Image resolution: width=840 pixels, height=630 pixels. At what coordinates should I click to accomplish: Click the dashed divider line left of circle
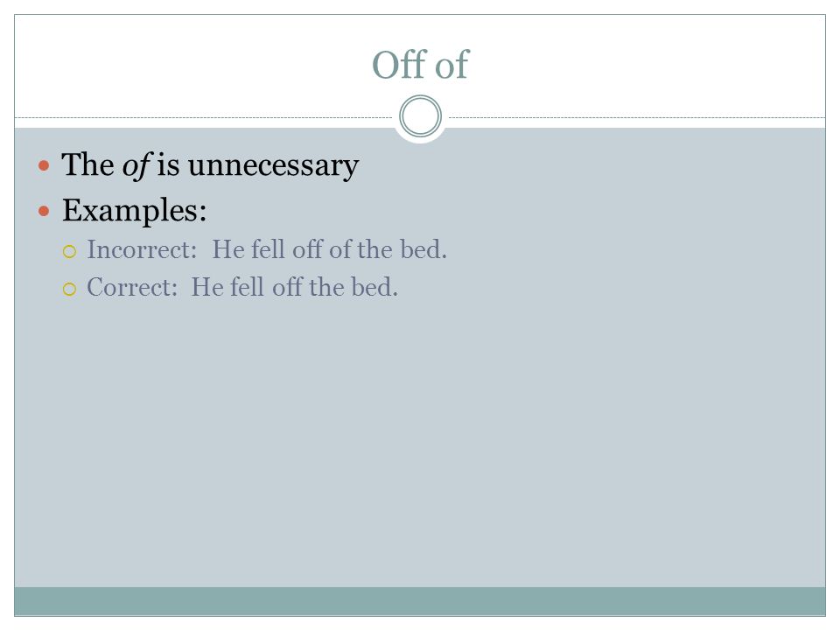pos(204,117)
